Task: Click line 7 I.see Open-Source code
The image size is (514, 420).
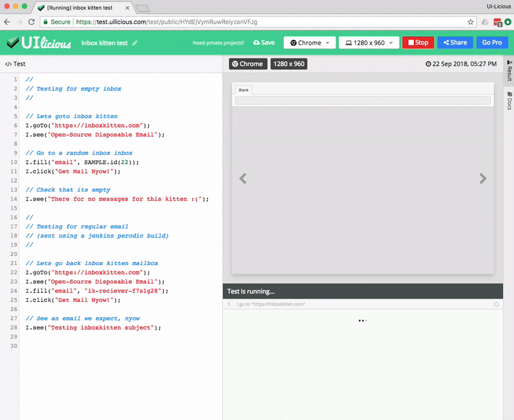Action: pos(95,135)
